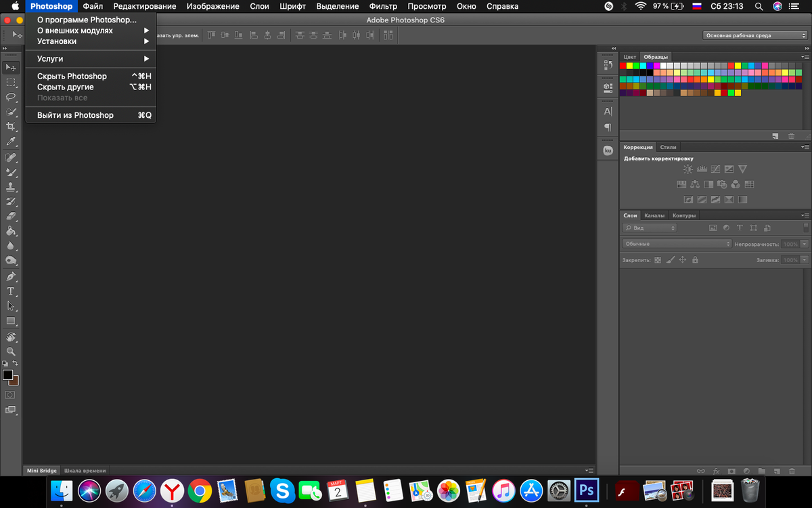Create new swatch from foreground color
Image resolution: width=812 pixels, height=508 pixels.
coord(775,136)
